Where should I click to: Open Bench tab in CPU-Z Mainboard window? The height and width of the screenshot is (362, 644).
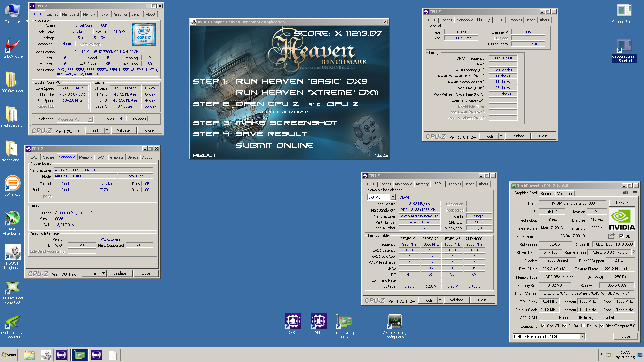pyautogui.click(x=132, y=157)
